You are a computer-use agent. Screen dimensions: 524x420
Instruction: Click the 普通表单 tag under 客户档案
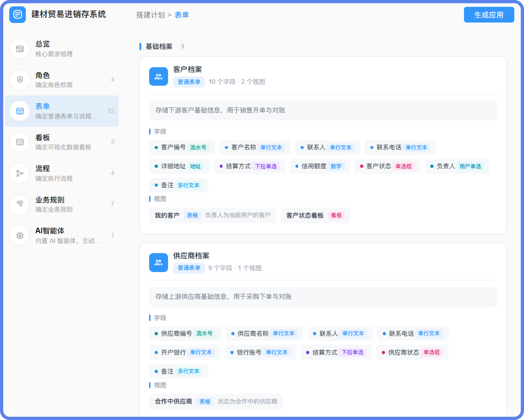189,82
